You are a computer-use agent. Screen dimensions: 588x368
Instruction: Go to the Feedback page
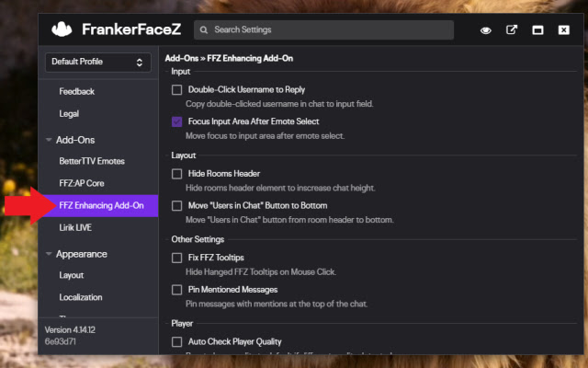[77, 92]
